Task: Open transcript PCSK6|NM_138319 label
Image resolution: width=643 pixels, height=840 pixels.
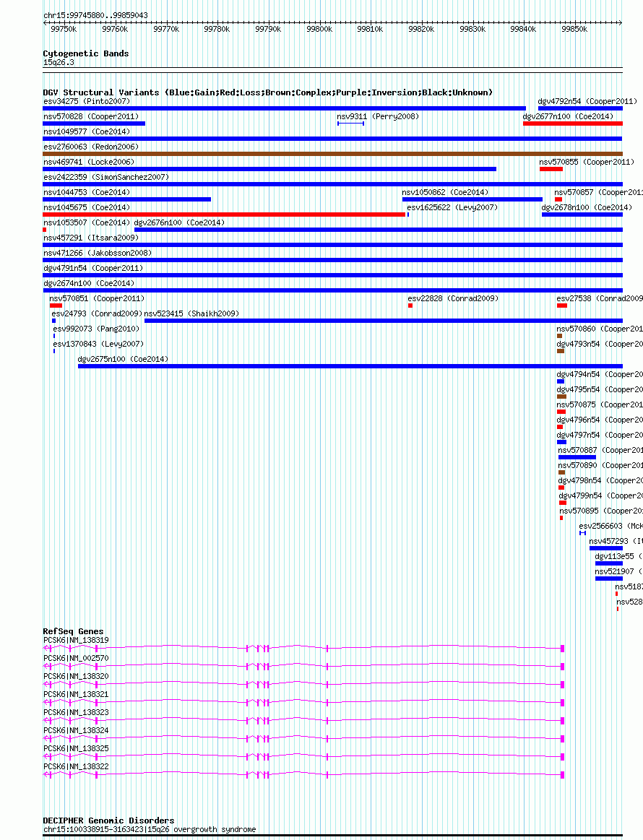Action: pyautogui.click(x=76, y=640)
